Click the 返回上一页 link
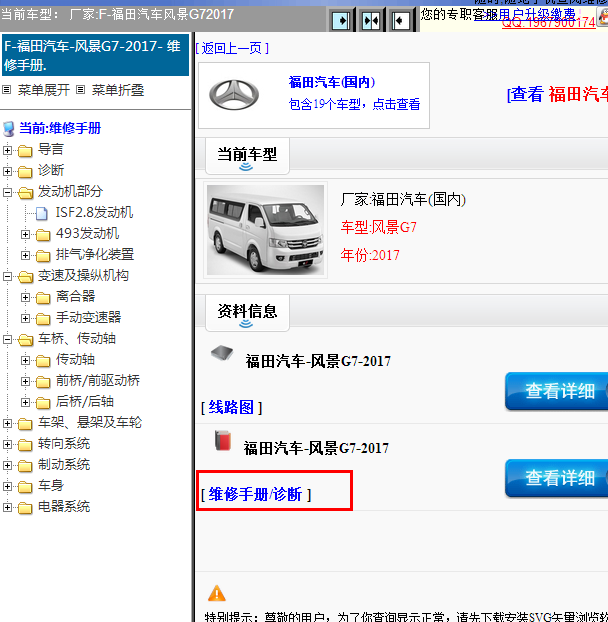The height and width of the screenshot is (622, 608). (x=232, y=48)
